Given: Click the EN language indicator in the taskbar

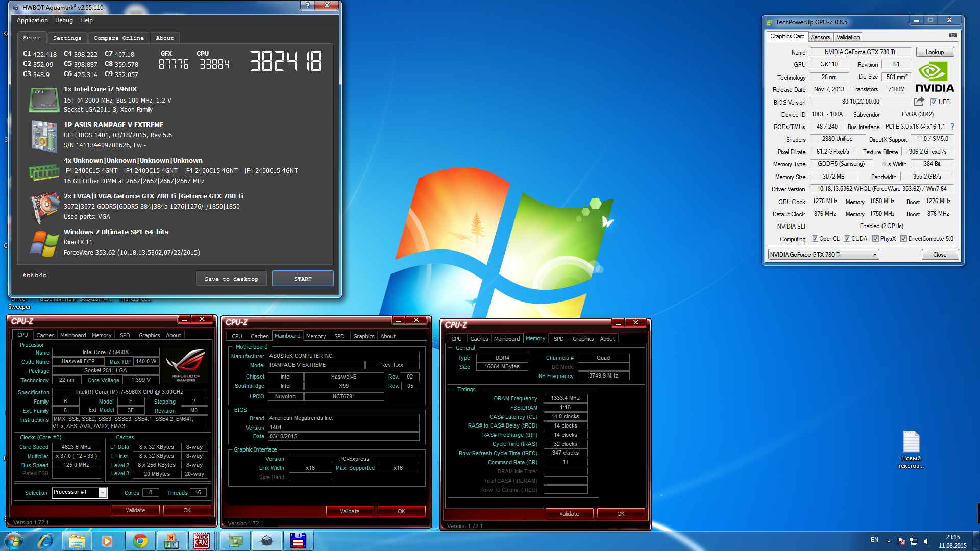Looking at the screenshot, I should (874, 540).
